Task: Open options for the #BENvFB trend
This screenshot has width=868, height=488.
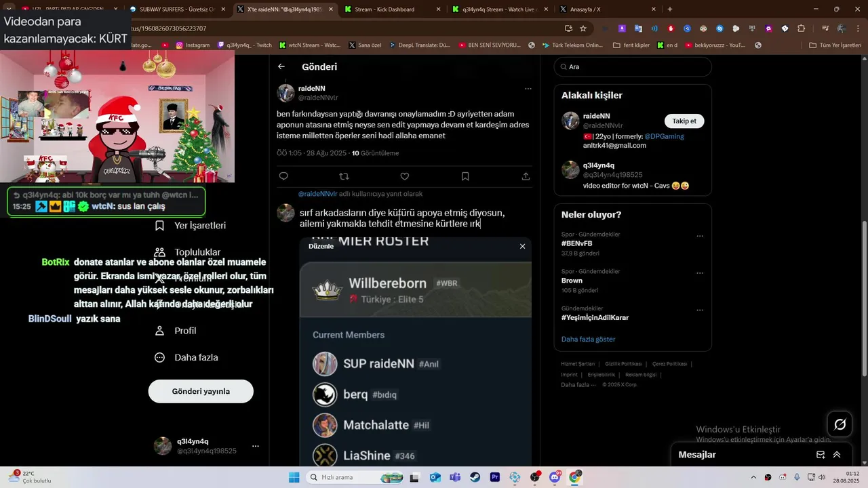Action: coord(700,237)
